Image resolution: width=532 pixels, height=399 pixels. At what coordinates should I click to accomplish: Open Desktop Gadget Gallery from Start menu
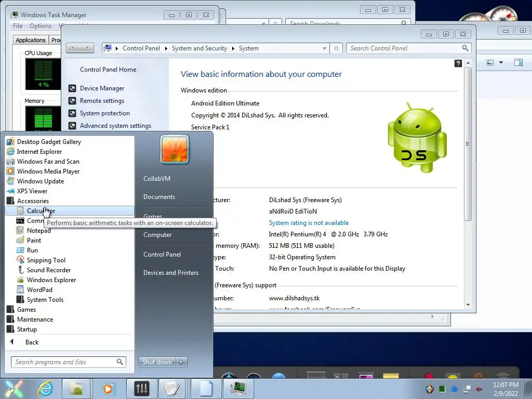(x=49, y=142)
